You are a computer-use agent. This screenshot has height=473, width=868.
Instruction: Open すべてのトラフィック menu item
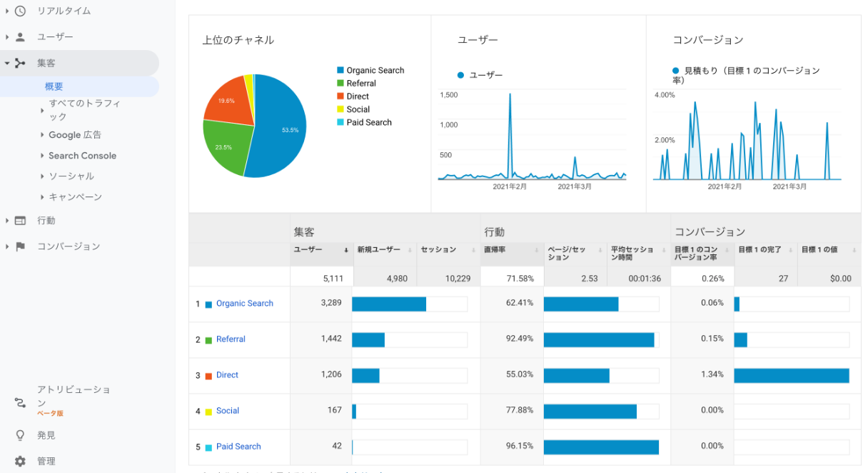pyautogui.click(x=84, y=109)
